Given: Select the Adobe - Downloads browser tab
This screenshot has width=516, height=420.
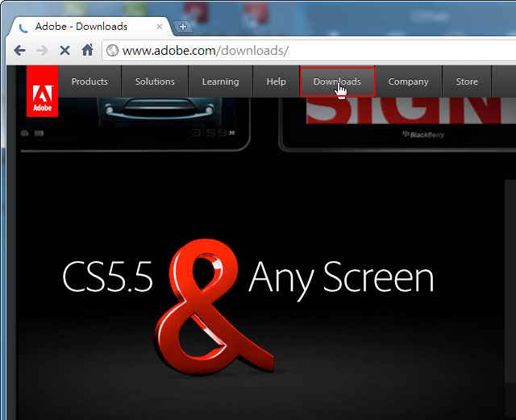Looking at the screenshot, I should 89,27.
